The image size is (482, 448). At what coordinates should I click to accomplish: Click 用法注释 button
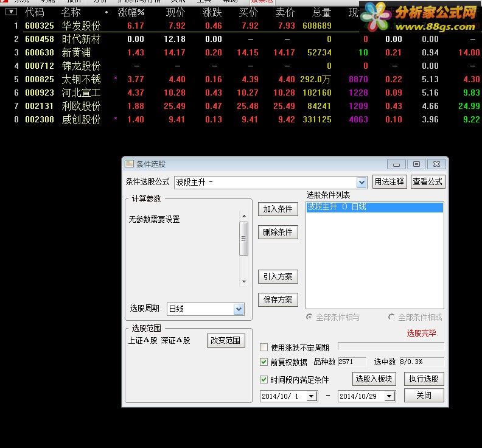tap(389, 182)
